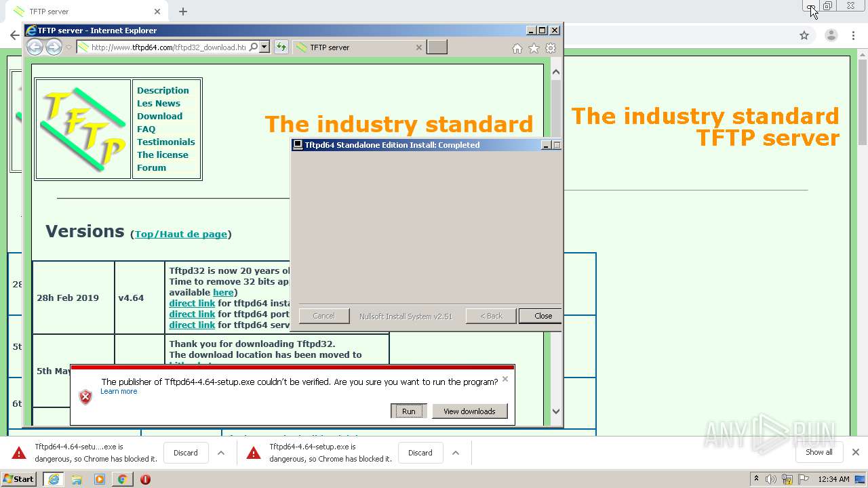868x488 pixels.
Task: Open the IE Home icon
Action: [517, 48]
